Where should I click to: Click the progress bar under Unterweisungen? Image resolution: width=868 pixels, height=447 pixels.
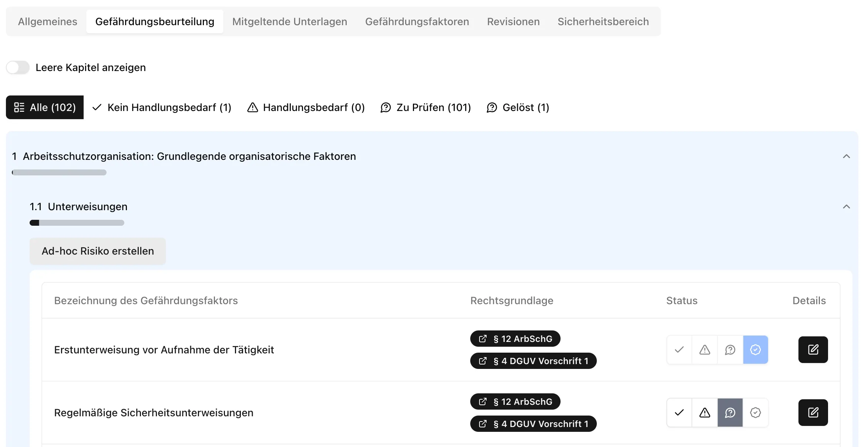coord(77,222)
